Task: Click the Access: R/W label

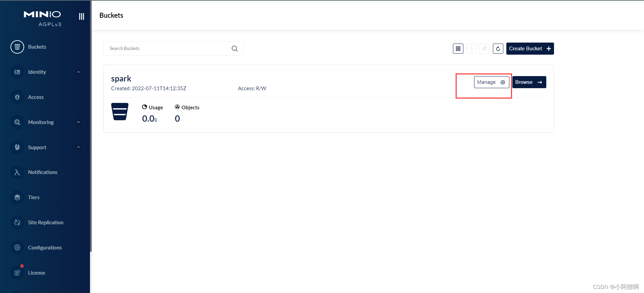Action: tap(252, 89)
